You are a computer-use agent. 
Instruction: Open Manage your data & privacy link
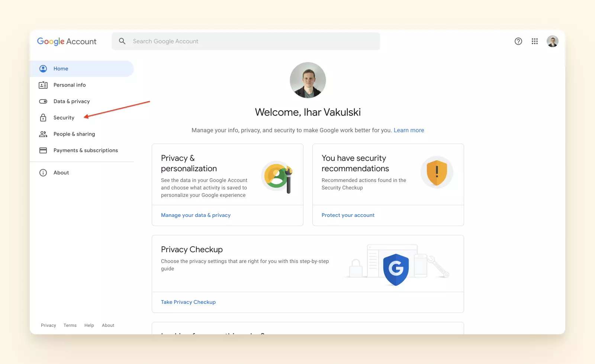[x=196, y=215]
